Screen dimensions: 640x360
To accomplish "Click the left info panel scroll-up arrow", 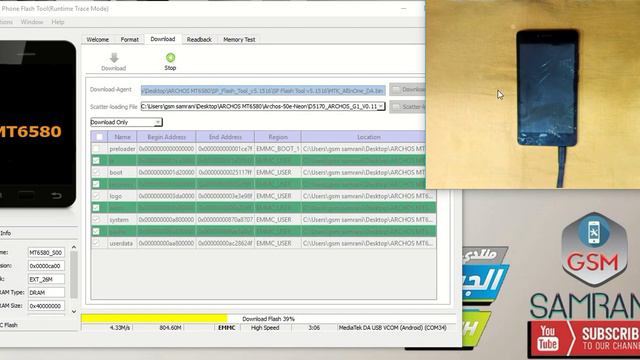I will point(74,247).
